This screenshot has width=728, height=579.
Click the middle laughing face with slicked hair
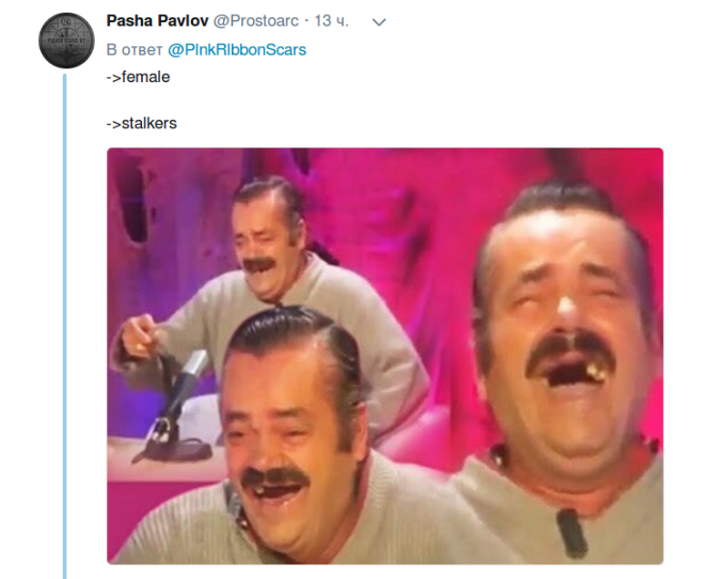pos(290,409)
